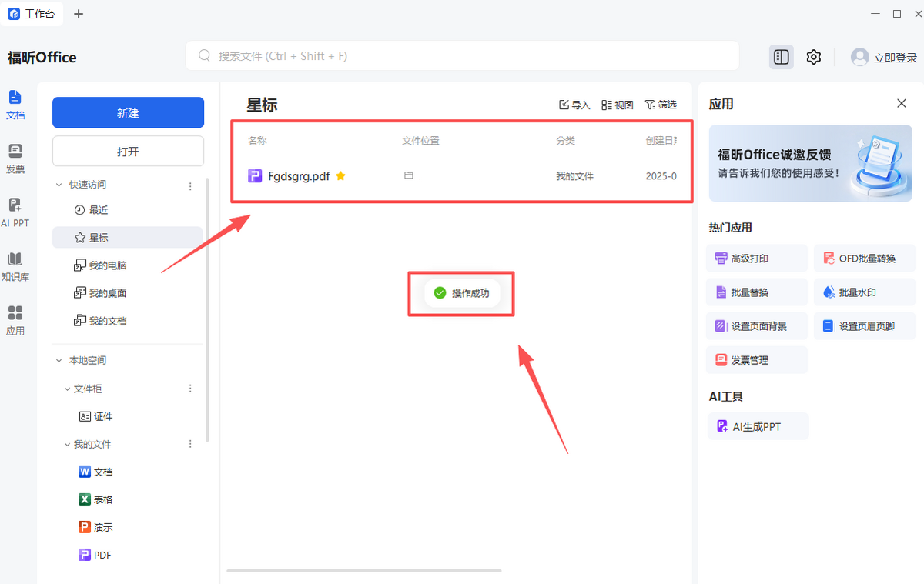Screen dimensions: 924x584
Task: Open the 设置页面背景 app
Action: click(x=758, y=326)
